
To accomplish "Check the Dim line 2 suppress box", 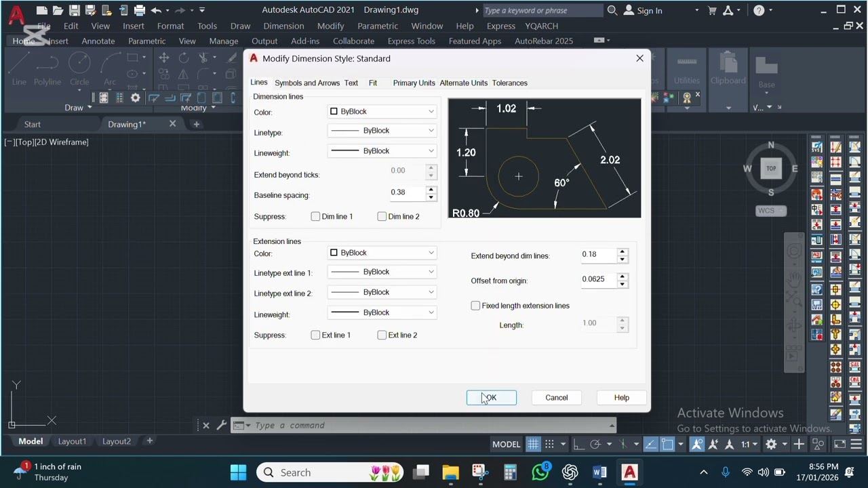I will tap(382, 216).
